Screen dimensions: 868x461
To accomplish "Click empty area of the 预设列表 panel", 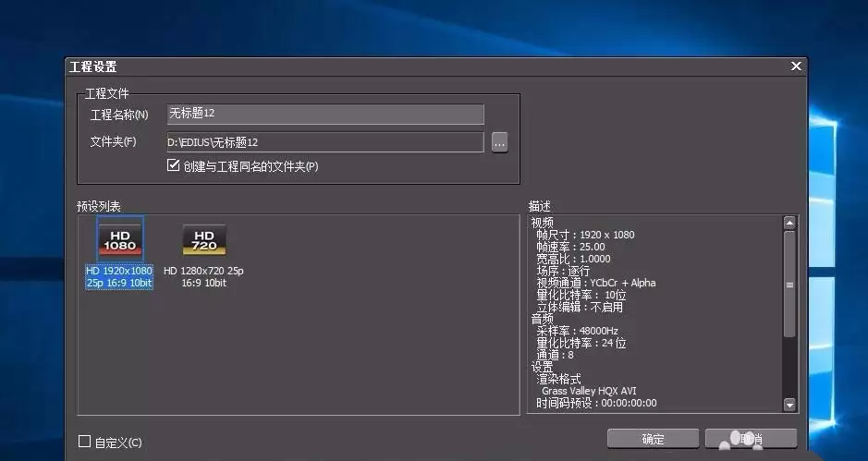I will [x=343, y=354].
